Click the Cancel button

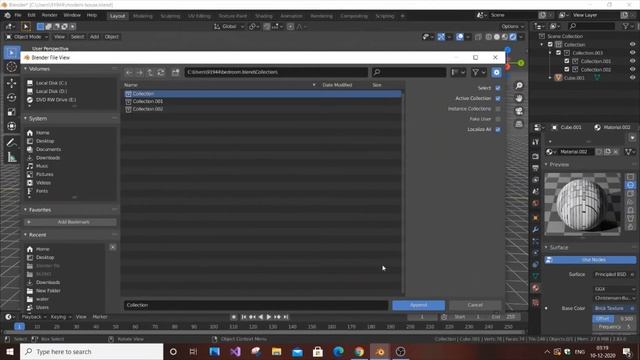click(475, 305)
